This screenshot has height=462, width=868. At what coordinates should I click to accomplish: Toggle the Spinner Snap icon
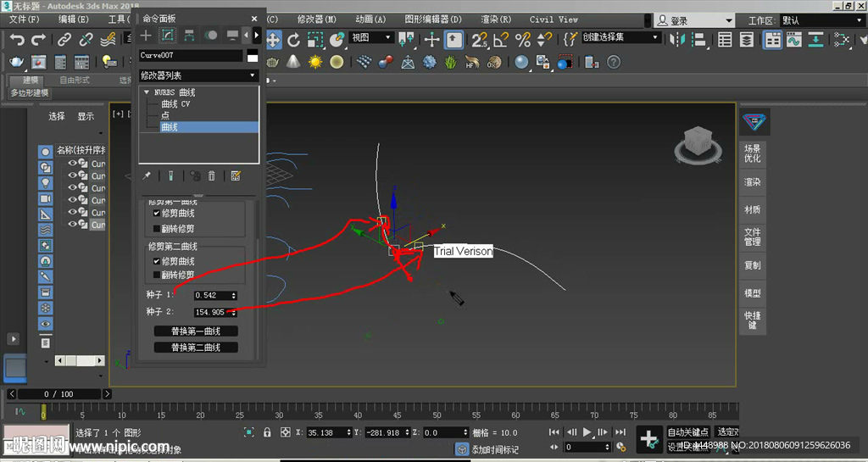click(544, 40)
